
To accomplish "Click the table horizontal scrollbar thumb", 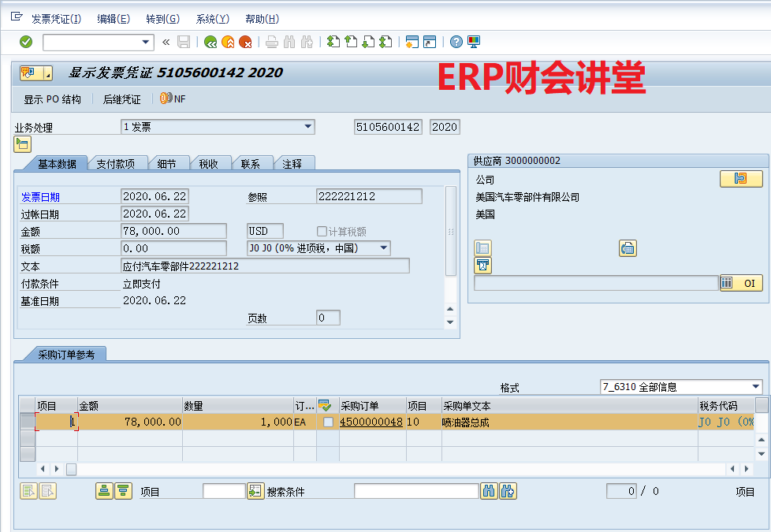I will click(71, 469).
